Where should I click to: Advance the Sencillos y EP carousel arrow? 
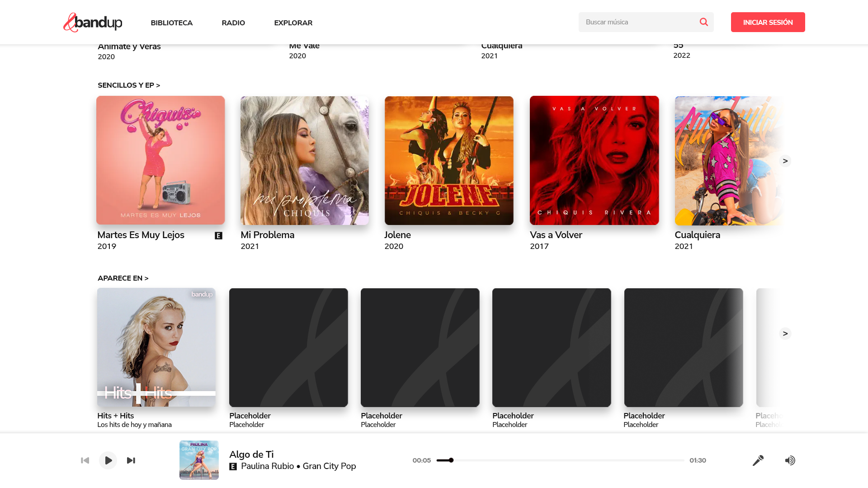(785, 161)
